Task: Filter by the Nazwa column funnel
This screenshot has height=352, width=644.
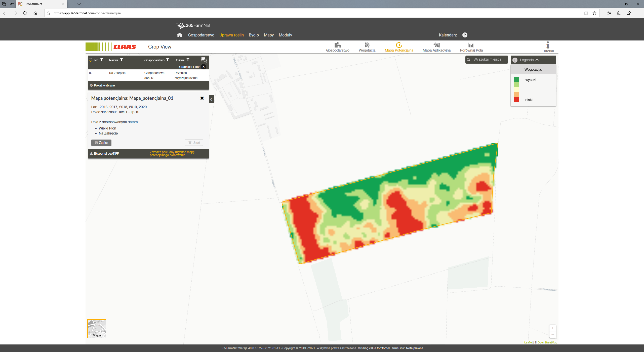Action: (x=122, y=60)
